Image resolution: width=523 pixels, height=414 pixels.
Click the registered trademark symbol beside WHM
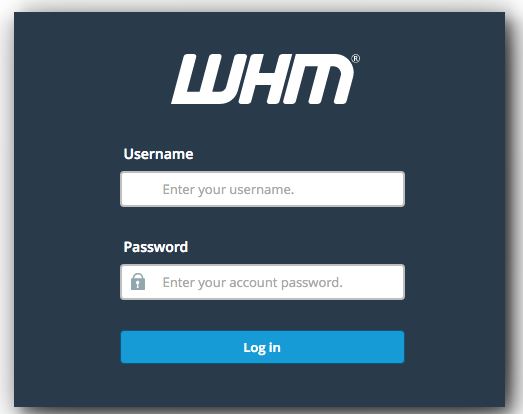point(356,59)
